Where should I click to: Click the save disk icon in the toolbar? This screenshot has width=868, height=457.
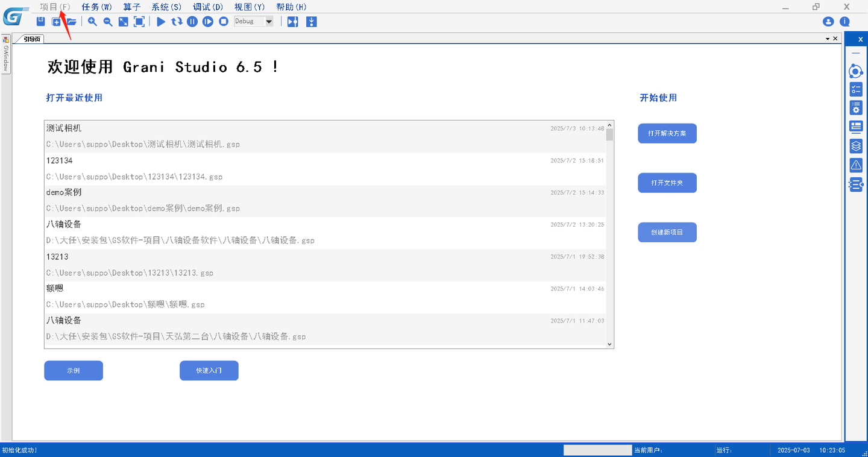(x=41, y=22)
